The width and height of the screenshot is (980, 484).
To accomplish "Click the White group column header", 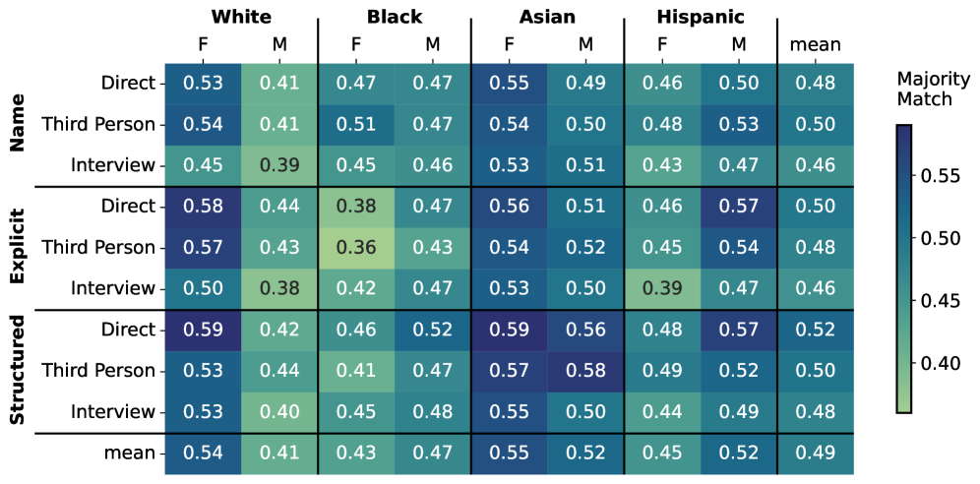I will [240, 17].
